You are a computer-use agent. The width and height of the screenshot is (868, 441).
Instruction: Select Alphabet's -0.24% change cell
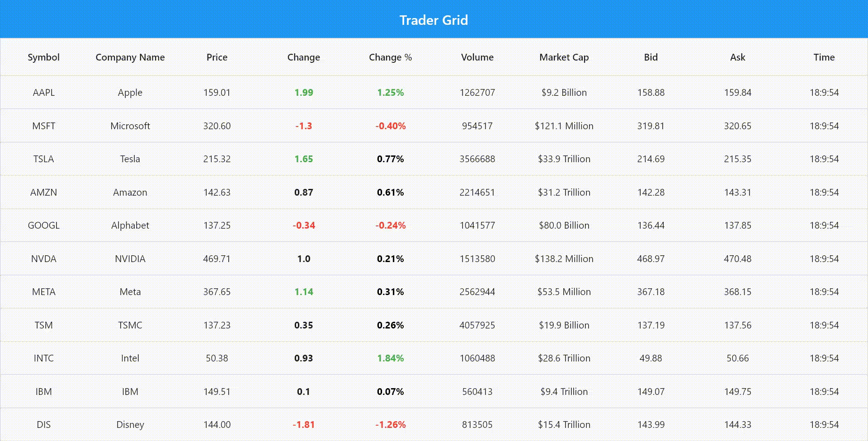click(x=390, y=225)
